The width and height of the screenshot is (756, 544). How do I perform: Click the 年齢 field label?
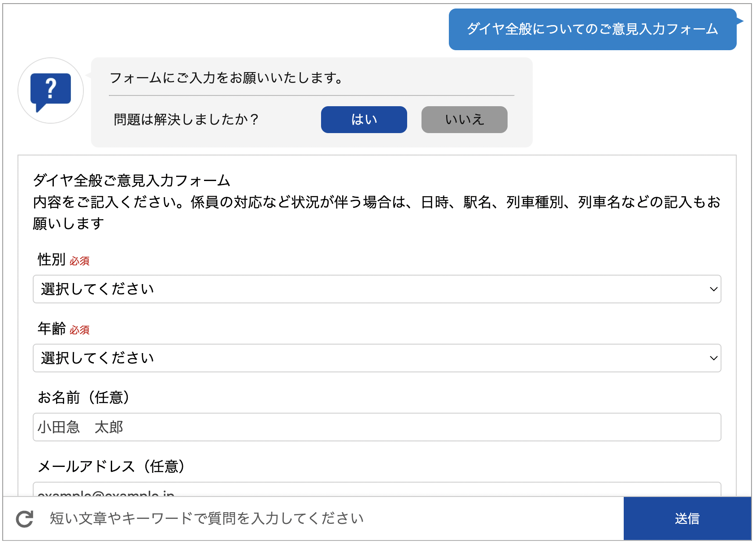(52, 328)
